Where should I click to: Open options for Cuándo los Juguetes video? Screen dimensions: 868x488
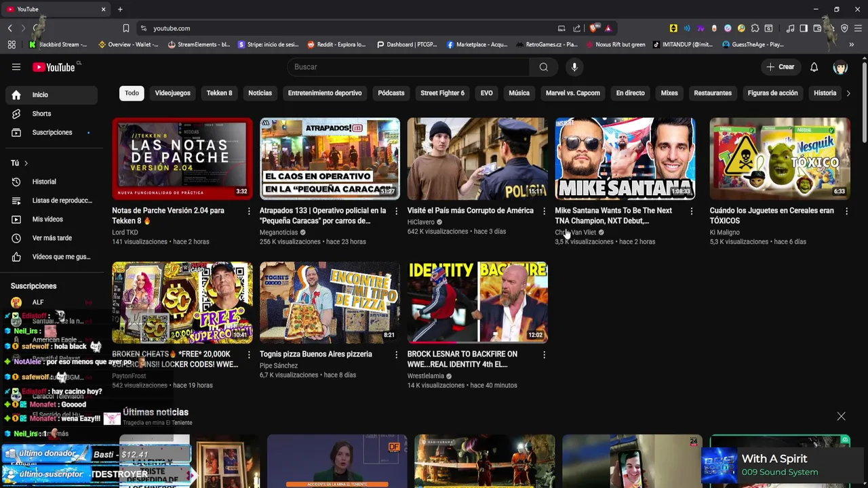click(846, 211)
